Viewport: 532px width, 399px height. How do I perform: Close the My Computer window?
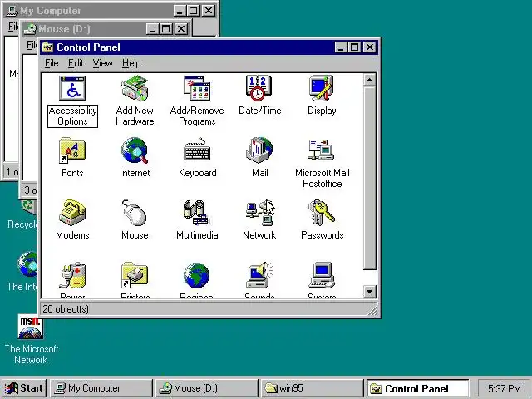pos(209,11)
